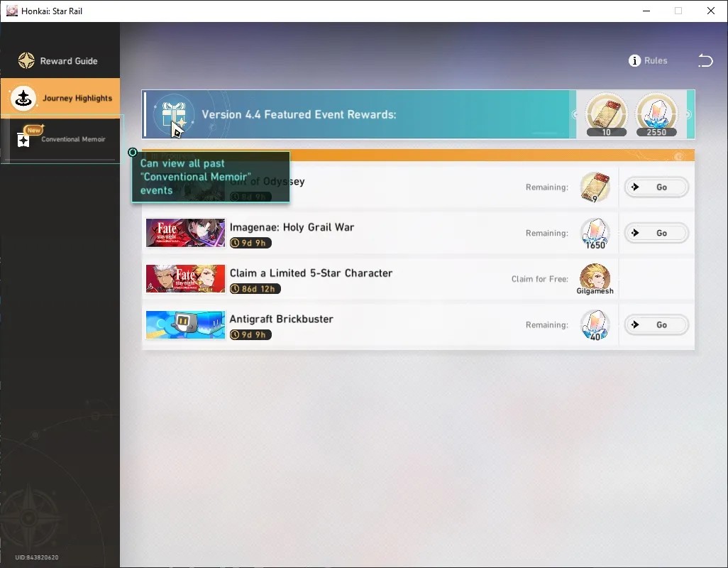728x568 pixels.
Task: Open the Imagenae: Holy Grail War thumbnail
Action: (185, 233)
